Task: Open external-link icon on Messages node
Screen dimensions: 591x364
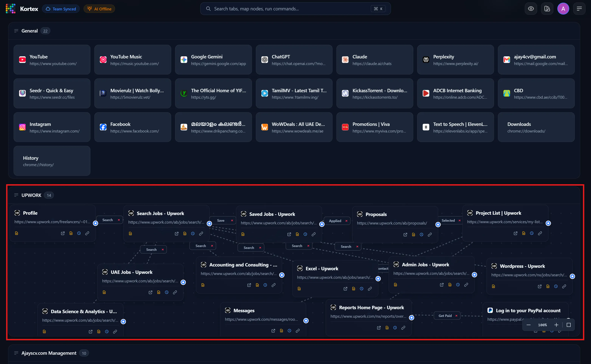Action: (x=273, y=331)
